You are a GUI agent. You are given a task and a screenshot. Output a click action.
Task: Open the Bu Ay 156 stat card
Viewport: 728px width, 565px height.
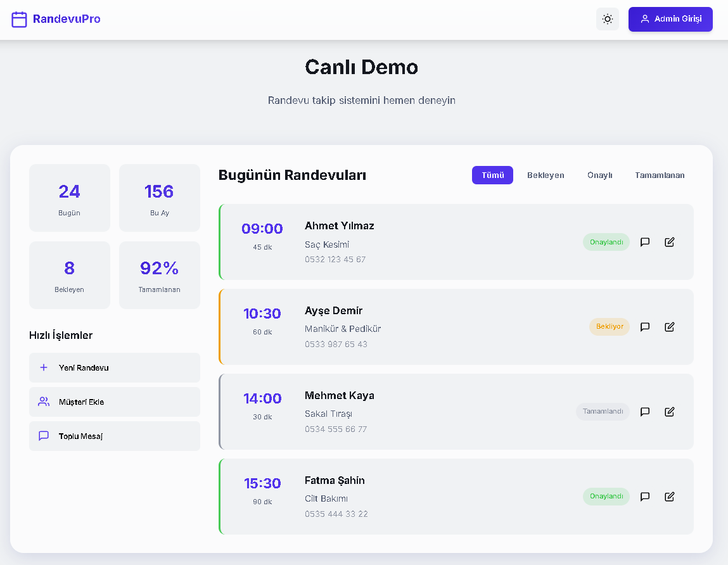[159, 198]
